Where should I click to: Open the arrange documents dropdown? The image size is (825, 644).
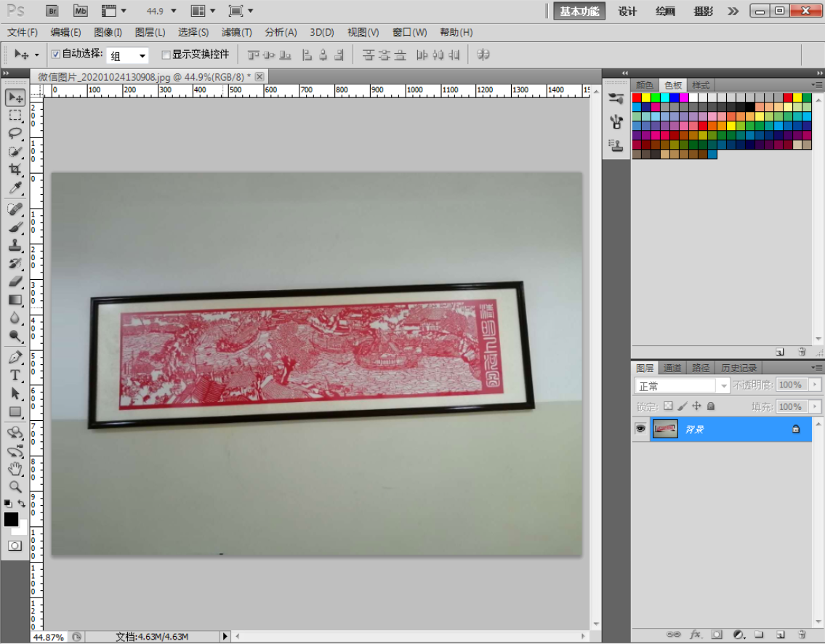click(x=203, y=10)
